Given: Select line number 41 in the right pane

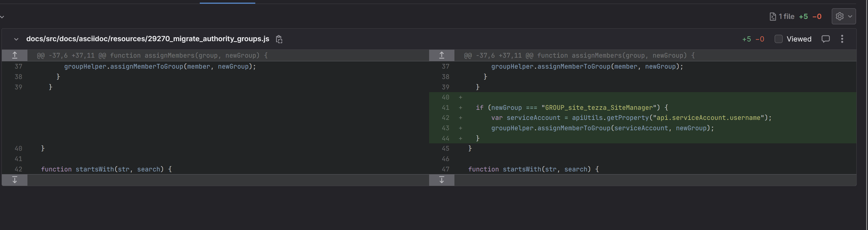Looking at the screenshot, I should [x=446, y=108].
